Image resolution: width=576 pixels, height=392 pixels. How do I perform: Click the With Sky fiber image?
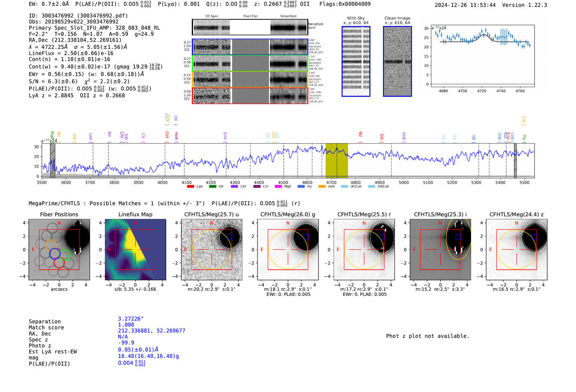click(x=356, y=61)
